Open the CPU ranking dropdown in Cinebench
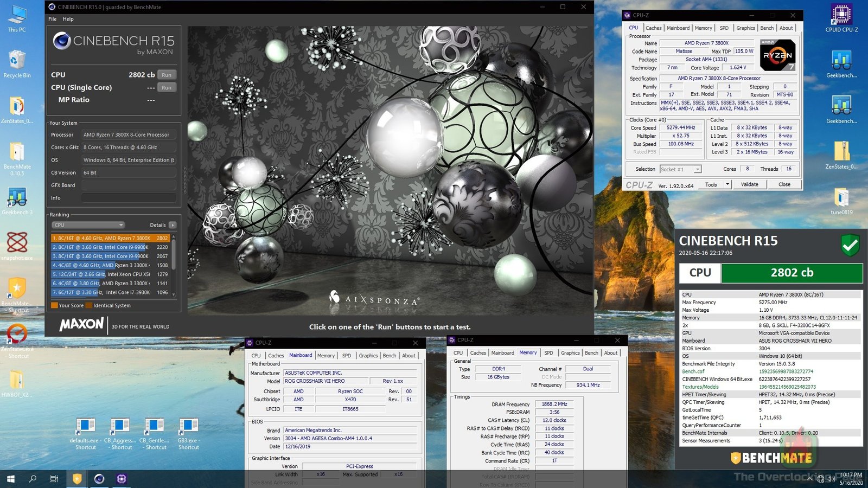The height and width of the screenshot is (488, 868). [x=87, y=224]
